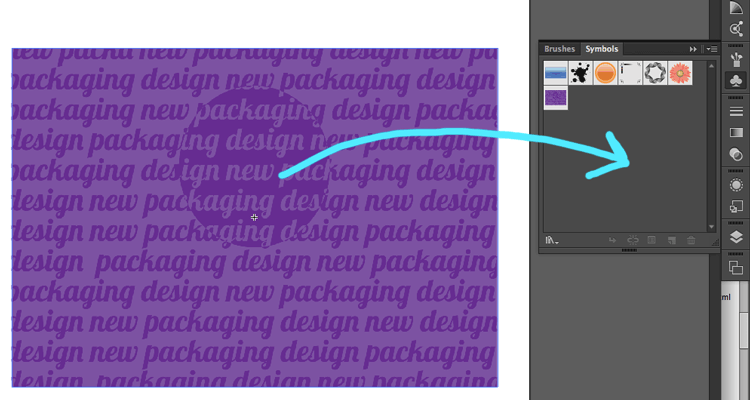Select the black ink splatter symbol

point(580,73)
